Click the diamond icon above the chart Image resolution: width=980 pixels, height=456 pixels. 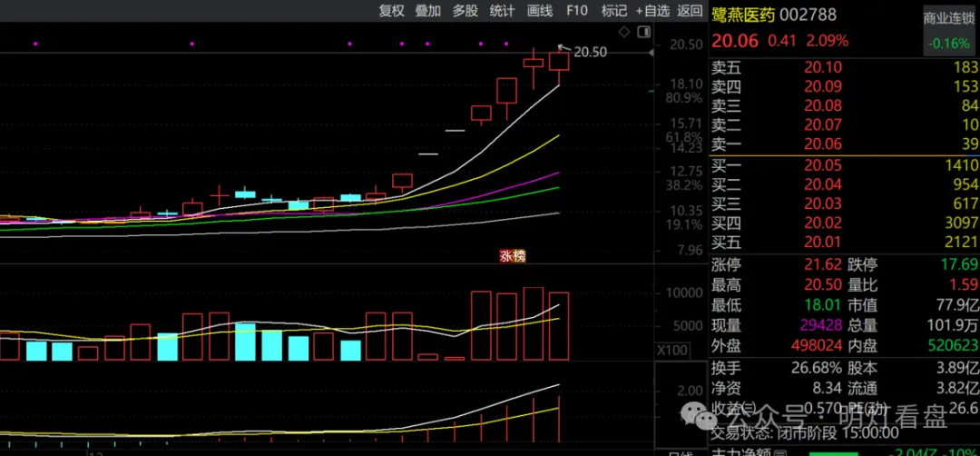623,32
